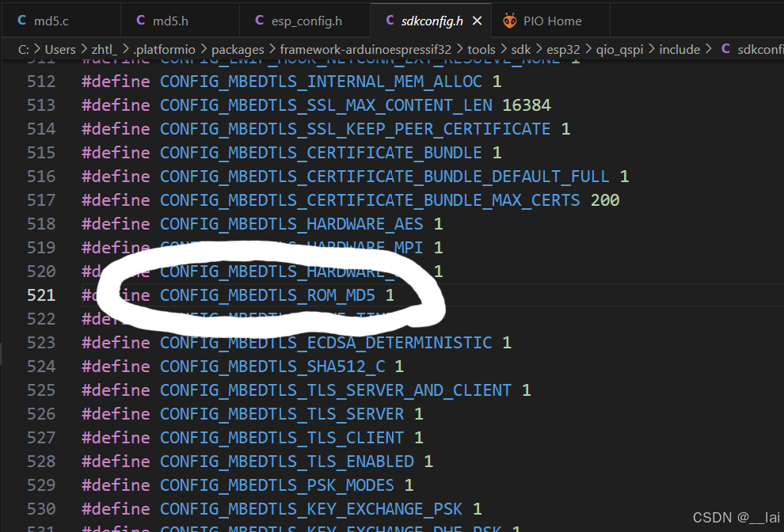Close the sdkconfig.h tab
The image size is (784, 532).
click(476, 20)
